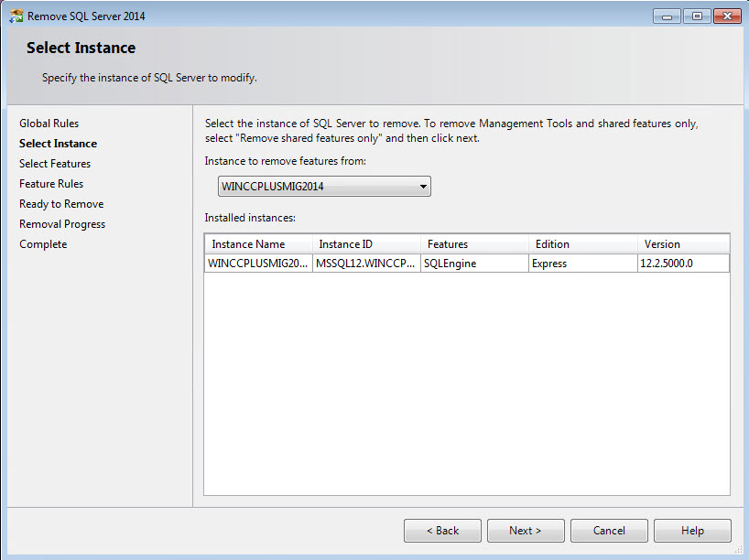Viewport: 749px width, 560px height.
Task: Select the WINCCPLUSMIG20... instance row cell
Action: (258, 263)
